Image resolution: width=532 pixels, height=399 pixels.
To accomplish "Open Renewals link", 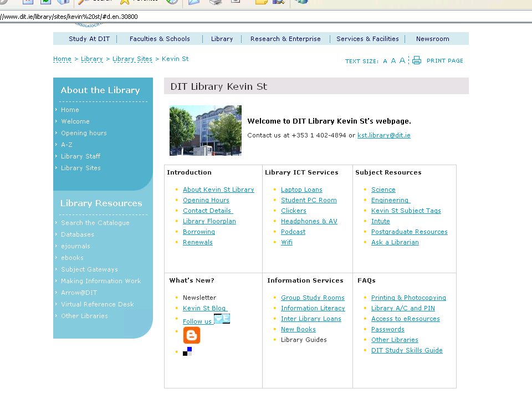I will [x=198, y=242].
